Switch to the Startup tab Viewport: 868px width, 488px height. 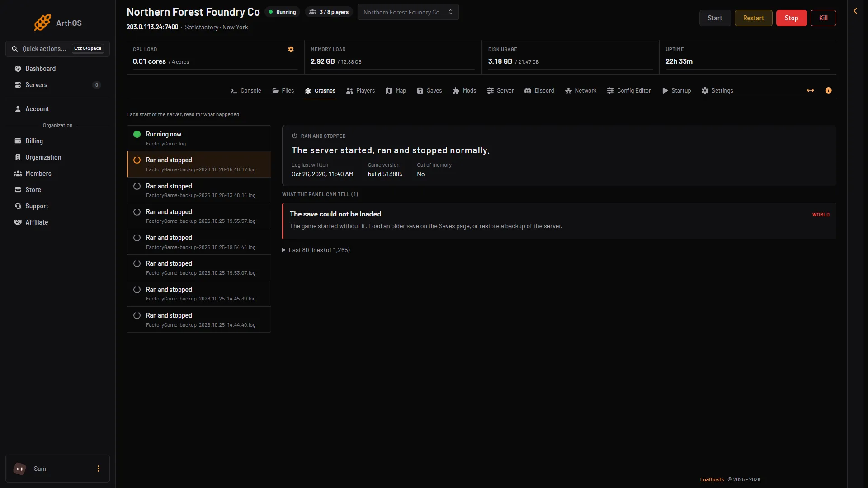(676, 91)
